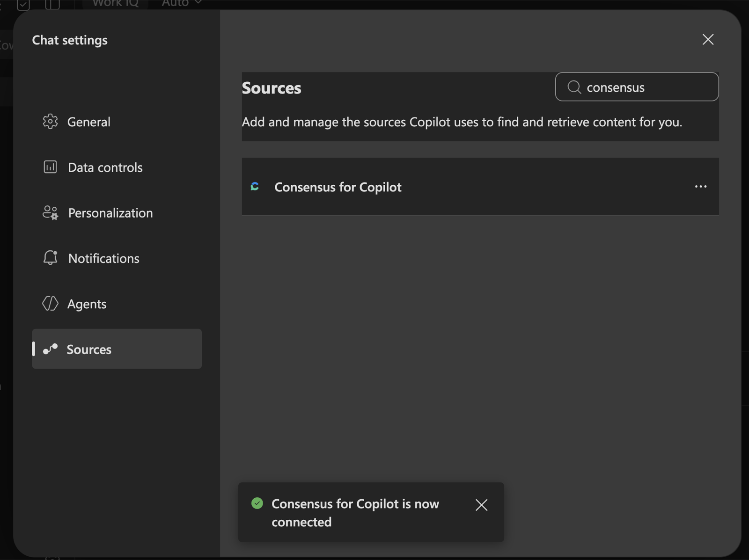
Task: Focus the sources search field containing consensus
Action: tap(637, 87)
